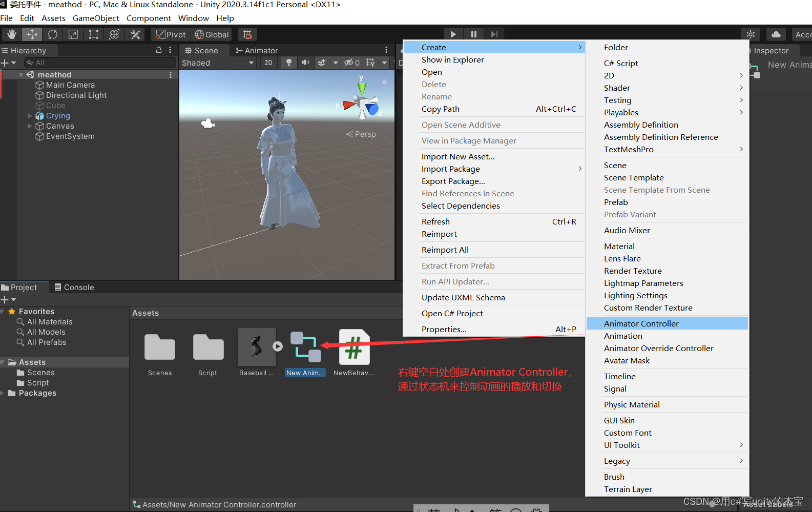Toggle scene effects
Viewport: 812px width, 512px height.
pyautogui.click(x=322, y=63)
